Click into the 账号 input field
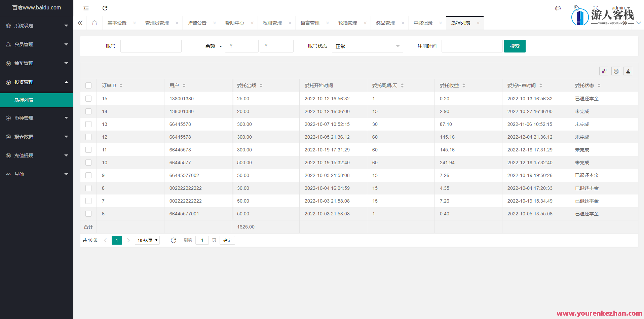 [151, 46]
